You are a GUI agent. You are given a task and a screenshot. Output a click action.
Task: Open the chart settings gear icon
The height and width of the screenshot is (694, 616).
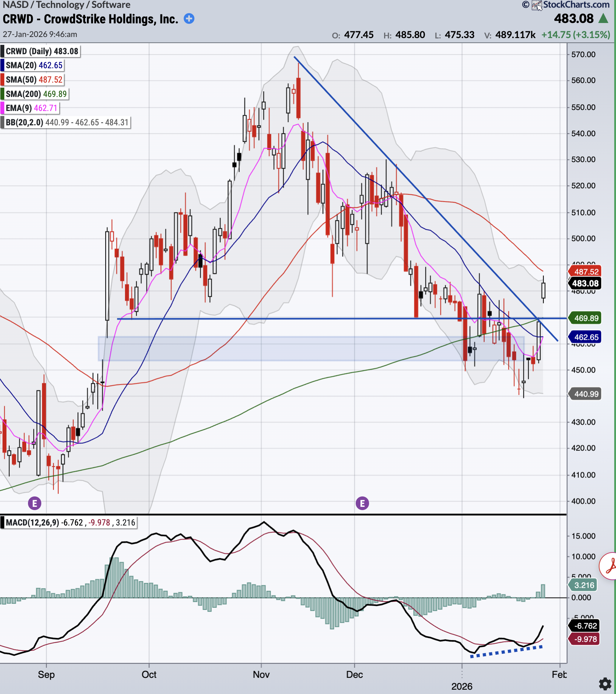605,684
